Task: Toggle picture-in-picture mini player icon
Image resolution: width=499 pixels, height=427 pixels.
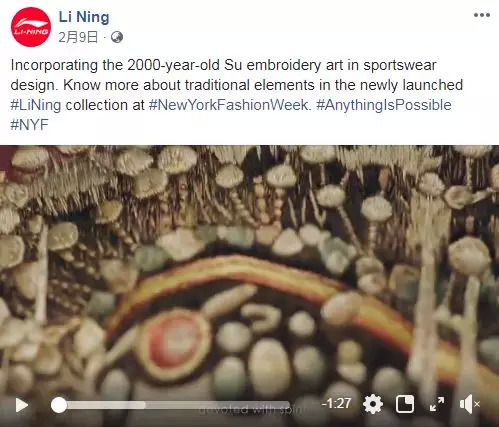Action: tap(405, 404)
